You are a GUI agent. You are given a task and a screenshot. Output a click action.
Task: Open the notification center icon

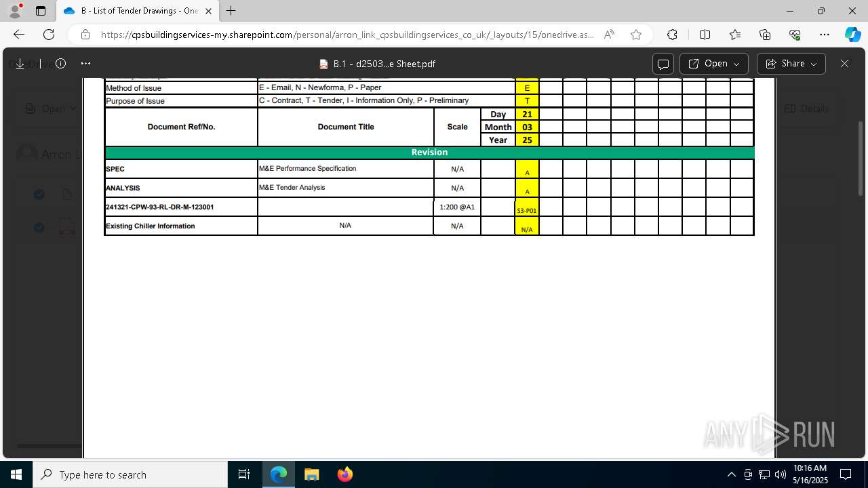(x=846, y=474)
